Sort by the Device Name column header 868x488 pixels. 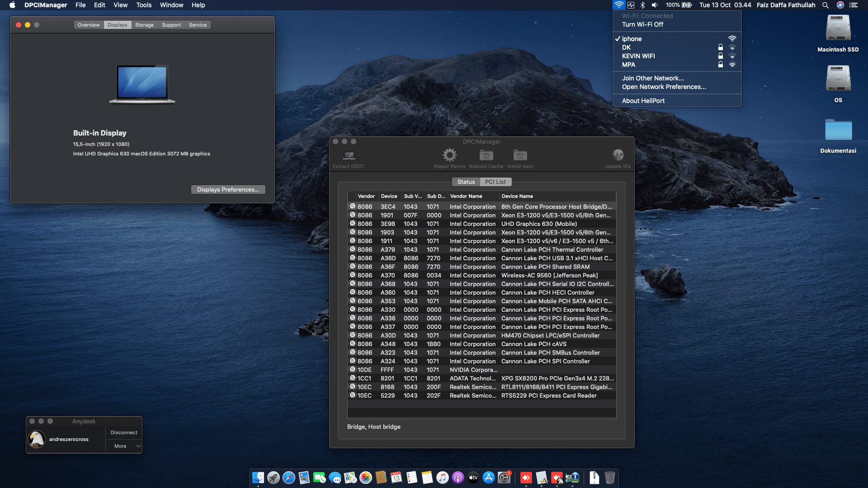point(558,196)
